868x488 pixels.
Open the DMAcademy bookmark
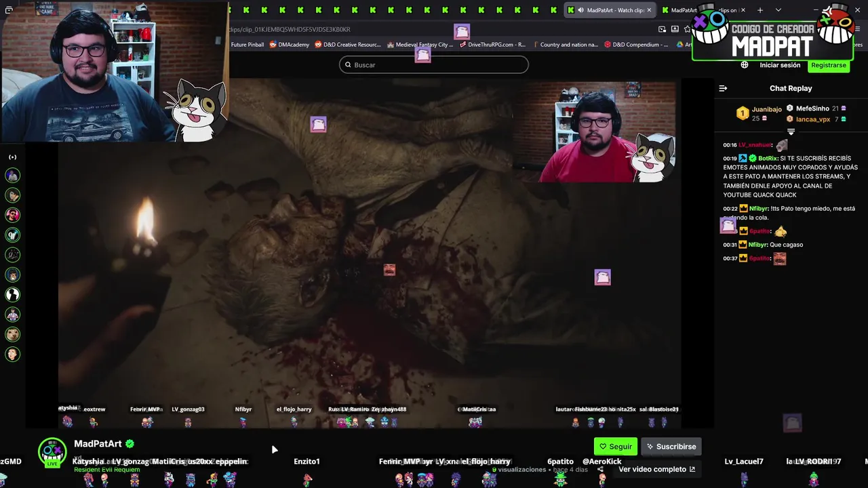tap(289, 45)
